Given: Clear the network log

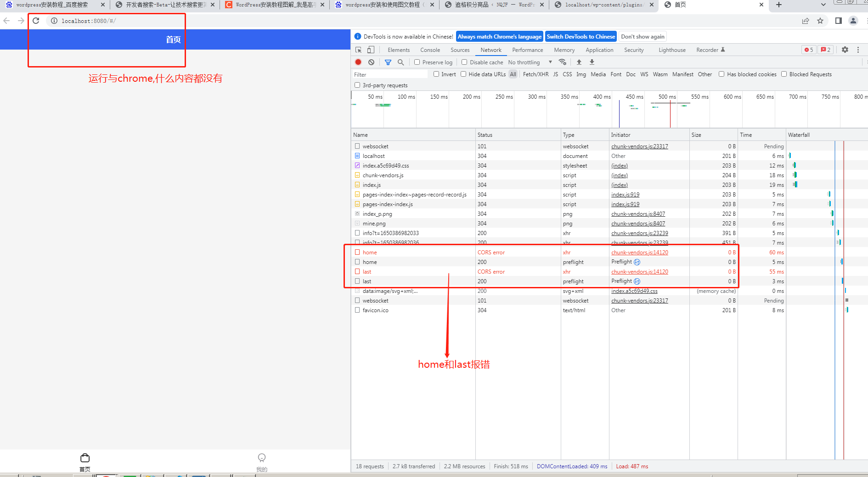Looking at the screenshot, I should click(371, 62).
